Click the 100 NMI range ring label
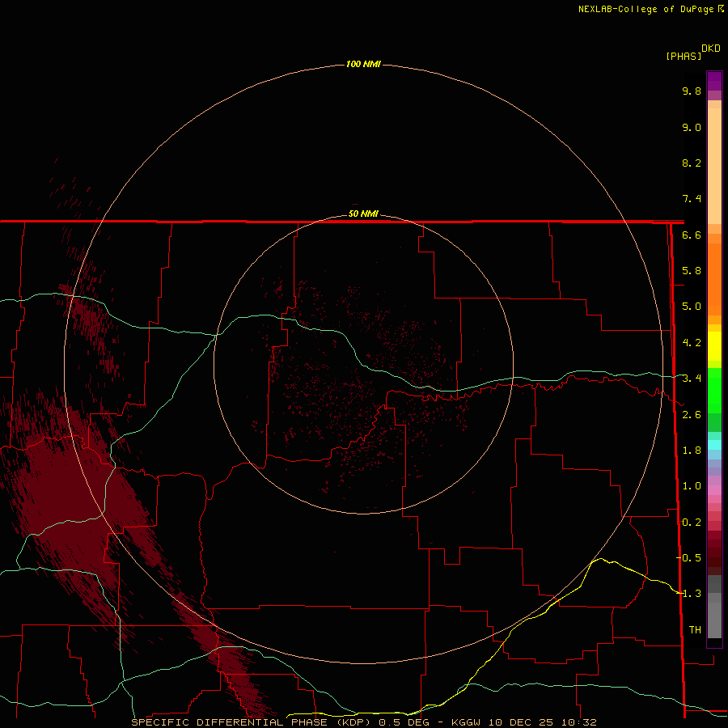This screenshot has height=728, width=728. (x=363, y=64)
